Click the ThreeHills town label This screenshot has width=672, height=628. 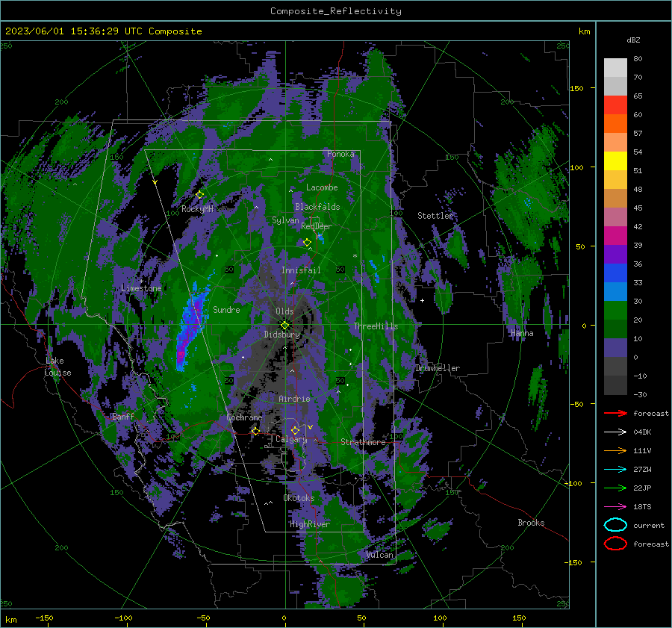pos(376,326)
